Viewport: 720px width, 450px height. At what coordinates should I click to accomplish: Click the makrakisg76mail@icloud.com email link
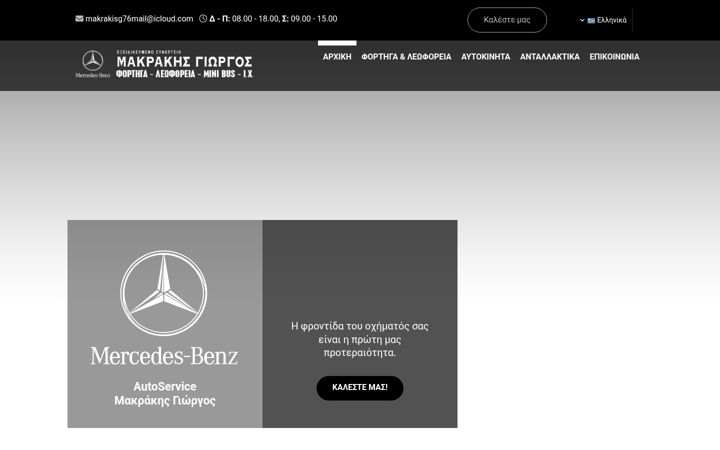coord(139,19)
